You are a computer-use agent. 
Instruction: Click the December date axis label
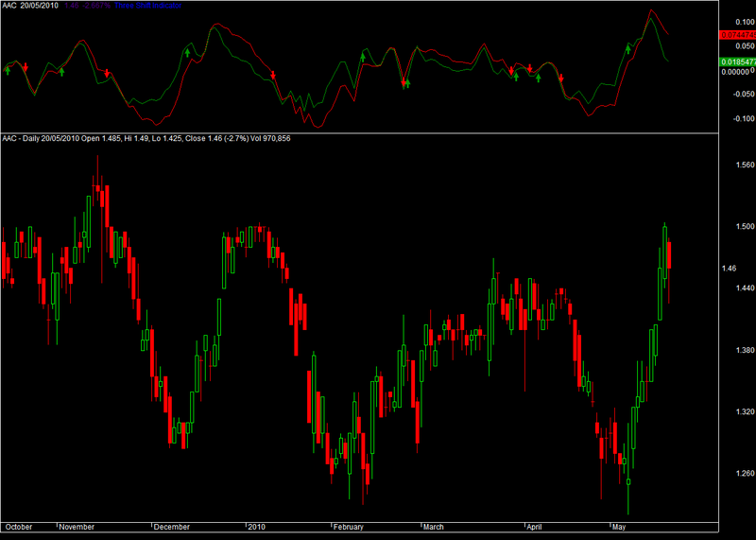coord(172,527)
